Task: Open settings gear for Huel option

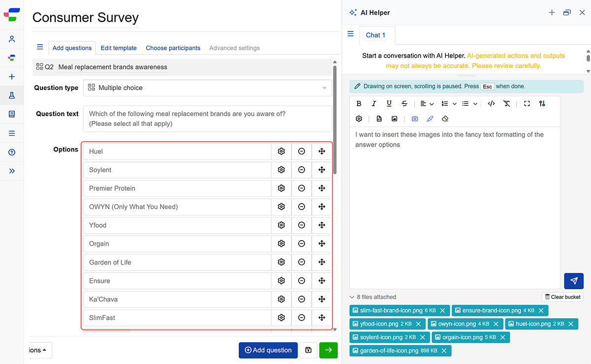Action: coord(281,152)
